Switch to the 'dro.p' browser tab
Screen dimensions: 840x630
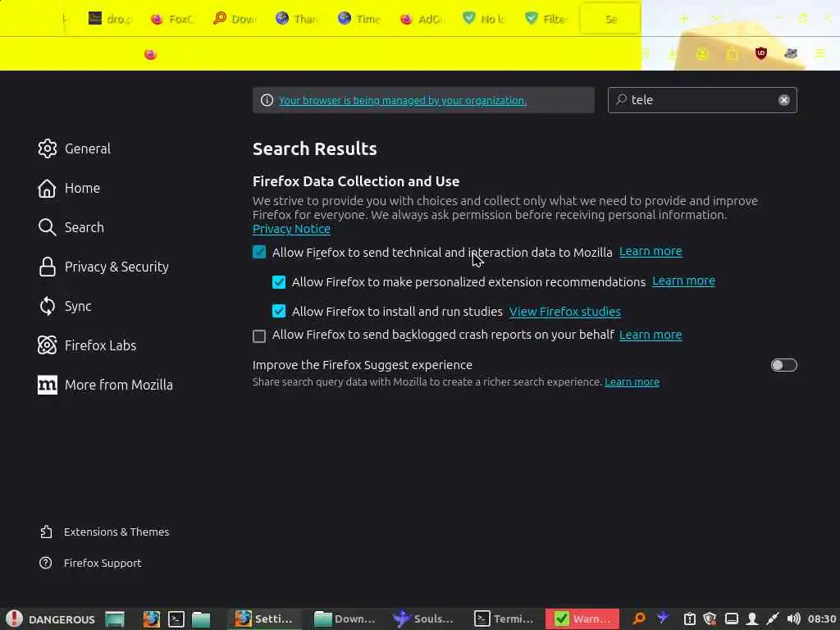(x=111, y=19)
